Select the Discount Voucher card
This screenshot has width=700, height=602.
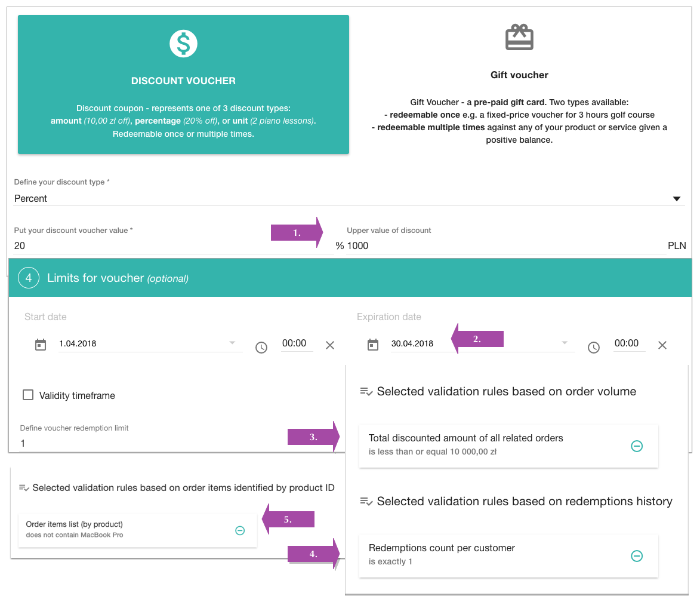183,84
